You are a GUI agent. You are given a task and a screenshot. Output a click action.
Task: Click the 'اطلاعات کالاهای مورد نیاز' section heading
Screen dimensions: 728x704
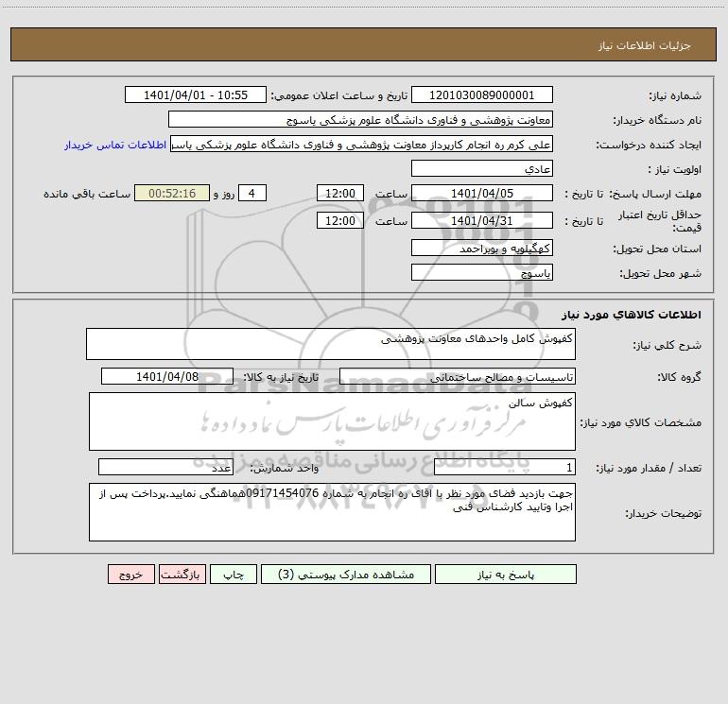pyautogui.click(x=632, y=314)
